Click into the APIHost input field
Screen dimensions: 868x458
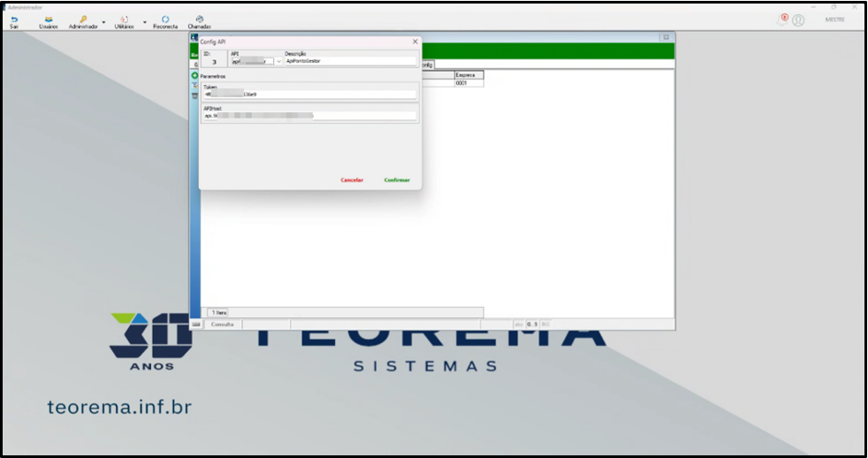(x=309, y=116)
